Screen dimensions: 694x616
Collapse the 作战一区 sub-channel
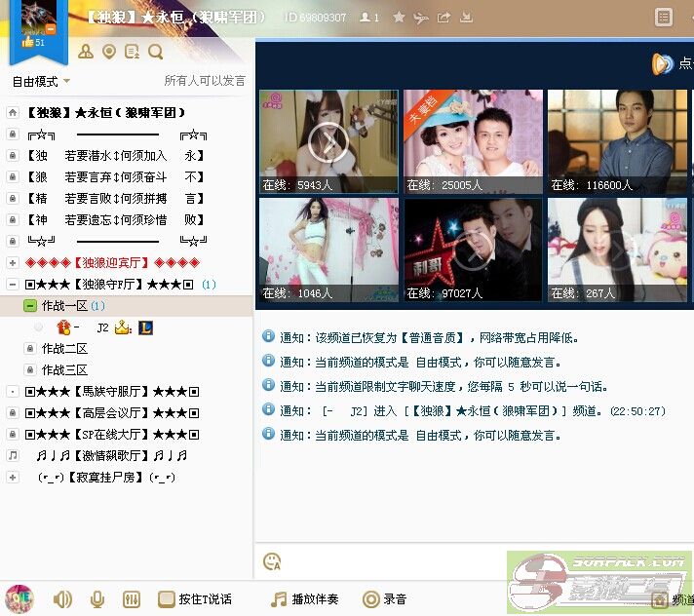pyautogui.click(x=29, y=306)
